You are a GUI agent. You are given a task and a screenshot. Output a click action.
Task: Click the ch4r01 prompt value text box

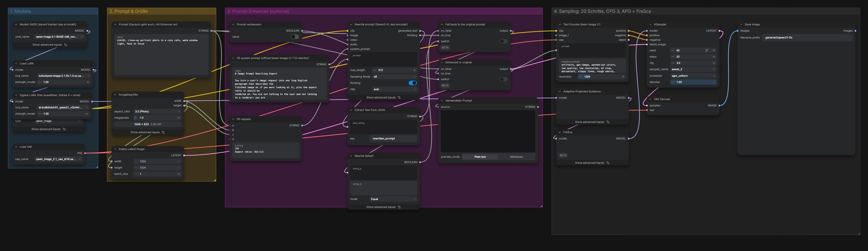(162, 55)
